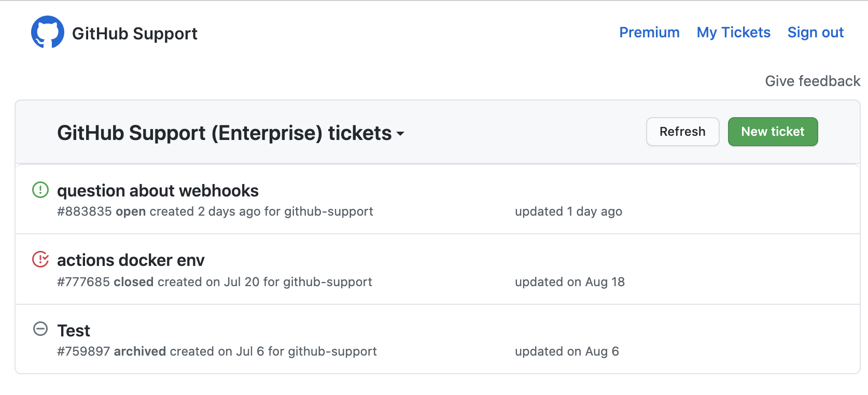Expand the ticket list dropdown caret
The image size is (868, 395).
point(400,134)
